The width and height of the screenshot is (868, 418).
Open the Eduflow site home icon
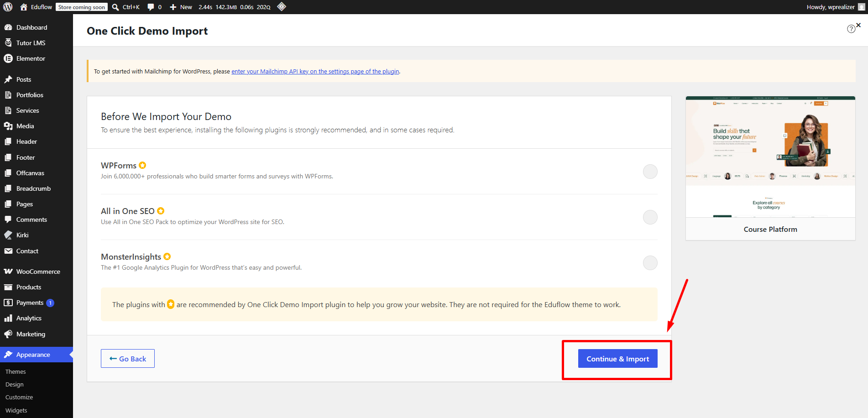pos(24,7)
